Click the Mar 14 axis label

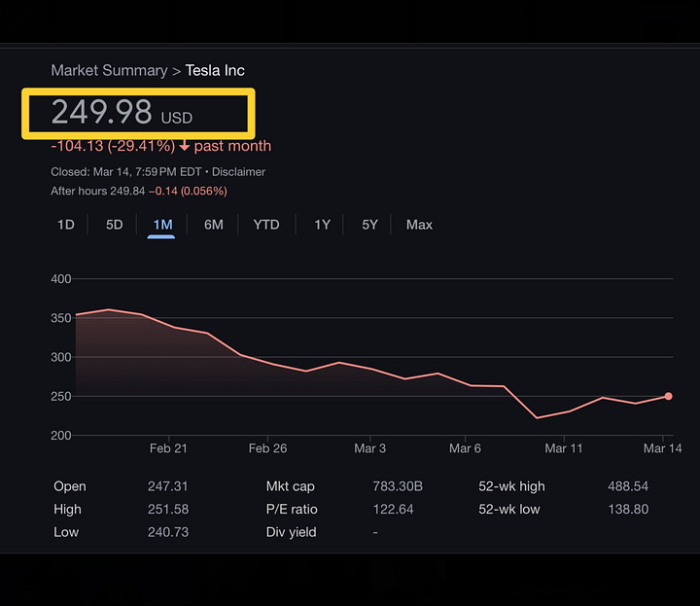[x=662, y=448]
